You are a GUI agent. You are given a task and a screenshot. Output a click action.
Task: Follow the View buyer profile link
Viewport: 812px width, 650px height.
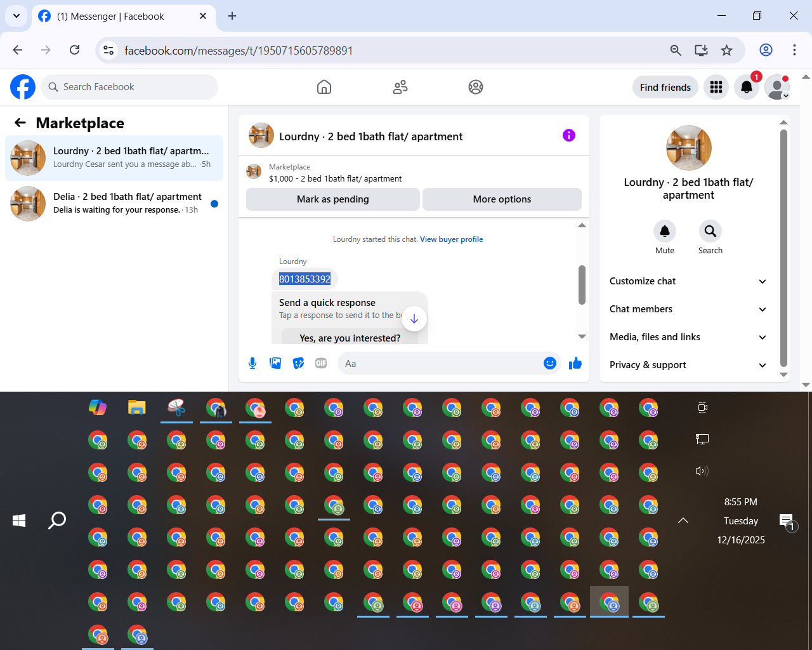click(x=452, y=239)
